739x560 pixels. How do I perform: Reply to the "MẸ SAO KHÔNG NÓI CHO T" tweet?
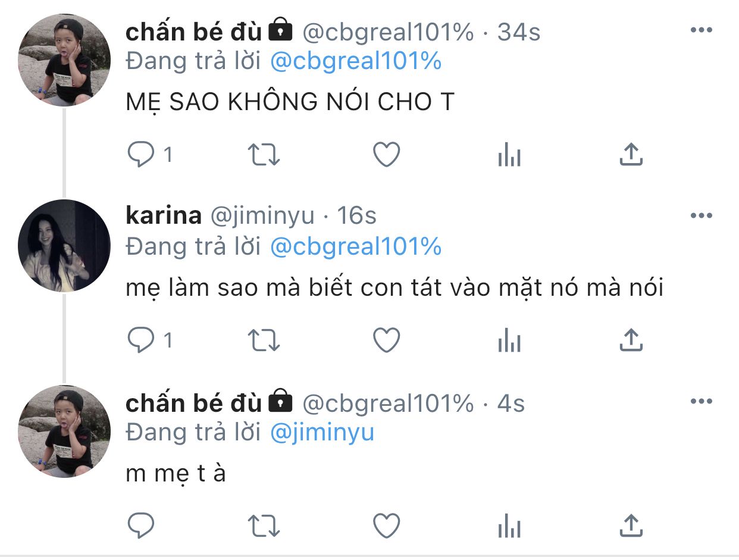pyautogui.click(x=142, y=155)
